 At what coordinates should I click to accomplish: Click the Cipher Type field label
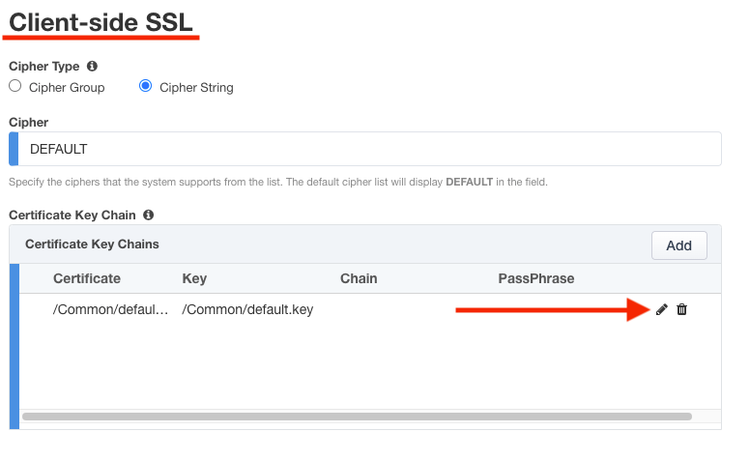pos(45,67)
